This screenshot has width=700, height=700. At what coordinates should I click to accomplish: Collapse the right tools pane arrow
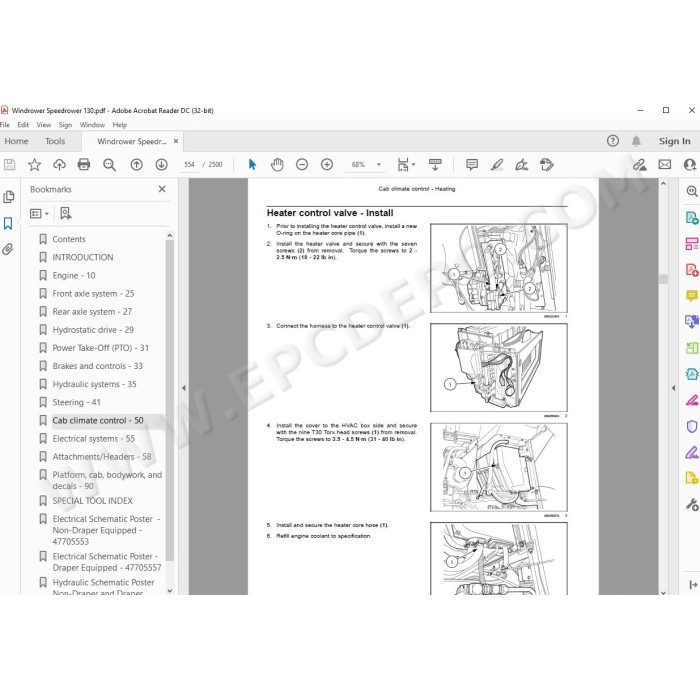click(x=673, y=388)
